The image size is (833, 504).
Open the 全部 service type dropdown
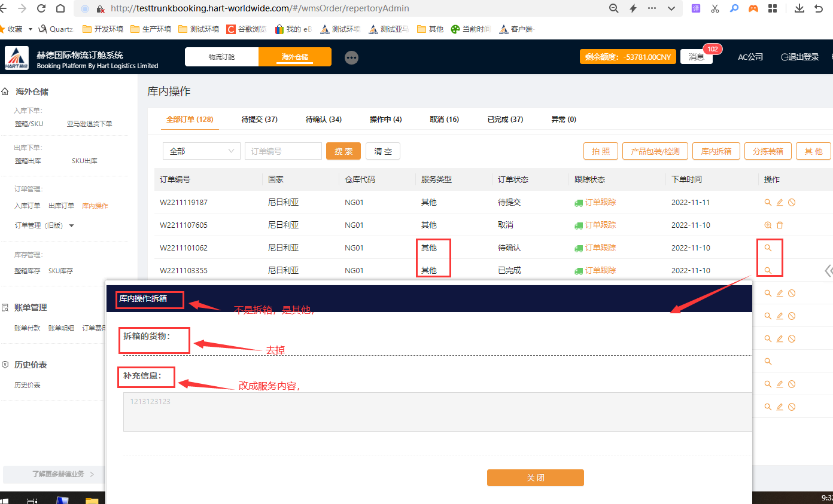pos(201,151)
